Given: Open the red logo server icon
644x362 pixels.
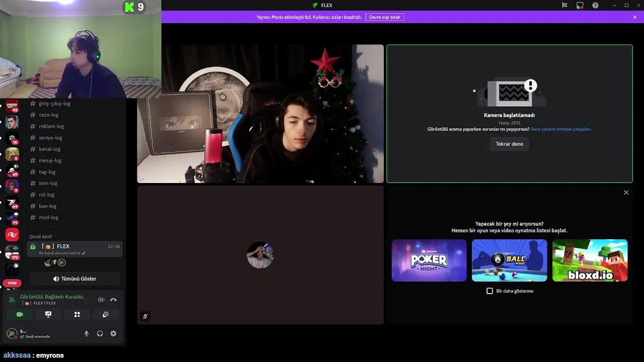Looking at the screenshot, I should point(12,234).
